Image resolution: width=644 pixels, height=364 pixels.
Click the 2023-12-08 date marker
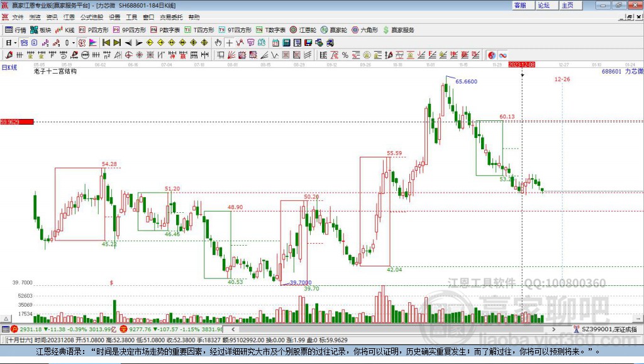click(x=521, y=64)
